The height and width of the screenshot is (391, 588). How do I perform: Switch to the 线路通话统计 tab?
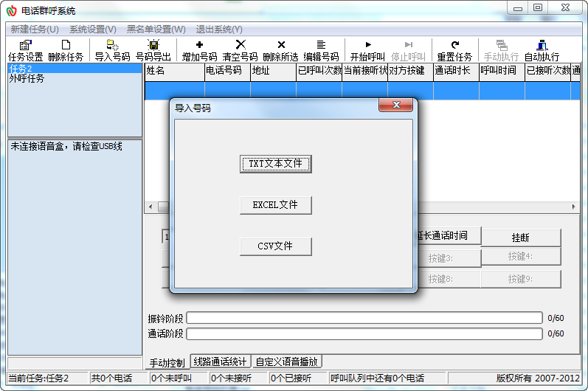tap(220, 361)
